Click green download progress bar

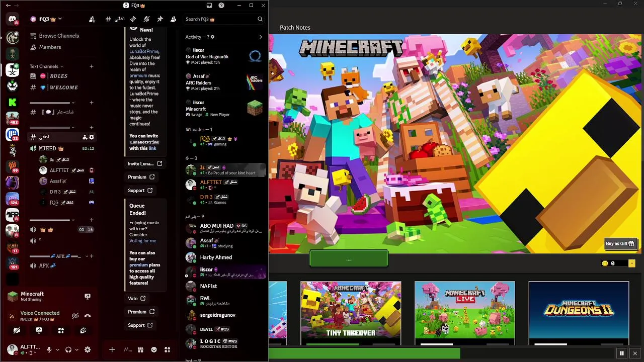pos(364,353)
